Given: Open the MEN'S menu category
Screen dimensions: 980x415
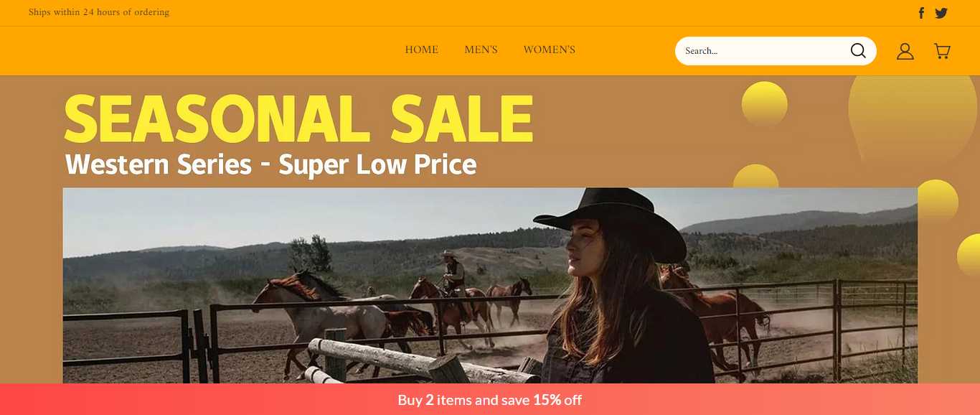Looking at the screenshot, I should click(481, 50).
